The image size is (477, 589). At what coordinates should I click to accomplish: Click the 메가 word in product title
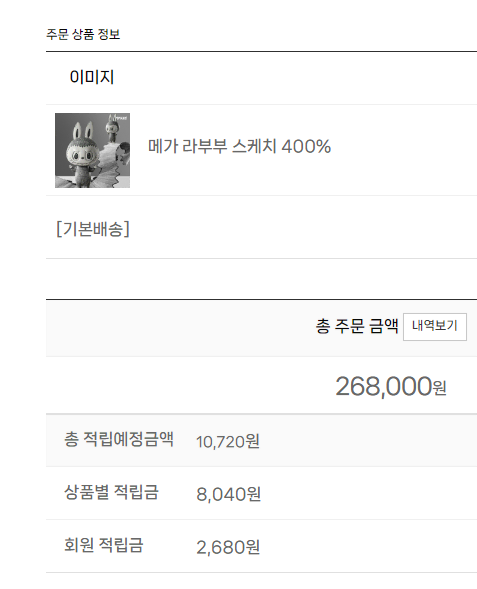click(163, 146)
